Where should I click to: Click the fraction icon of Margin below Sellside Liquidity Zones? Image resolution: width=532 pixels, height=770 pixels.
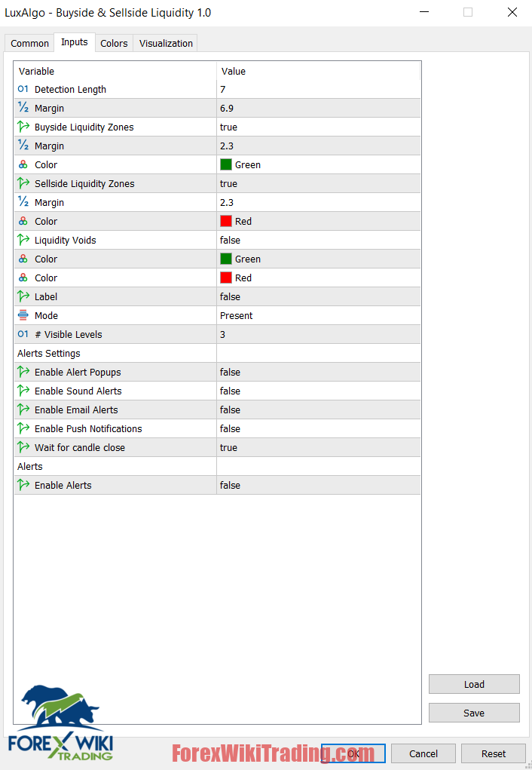click(23, 202)
